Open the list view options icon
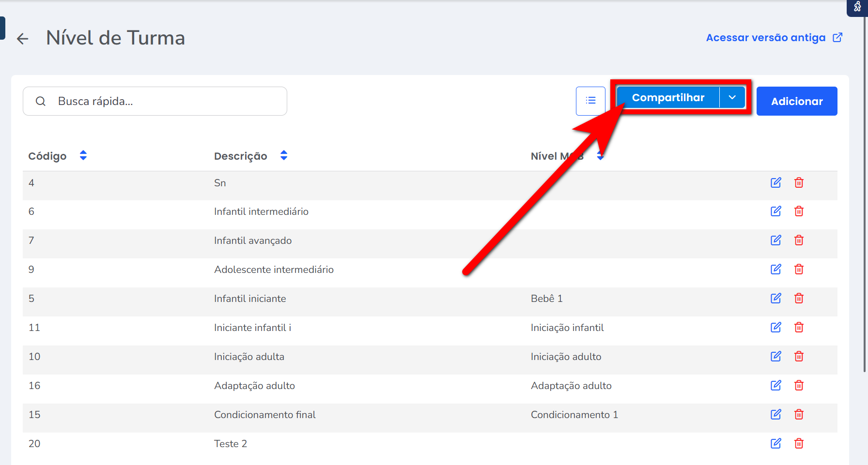The width and height of the screenshot is (868, 465). (590, 101)
